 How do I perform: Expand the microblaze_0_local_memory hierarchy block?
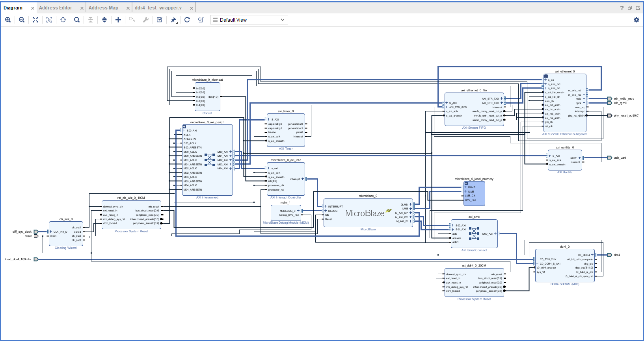(x=466, y=183)
